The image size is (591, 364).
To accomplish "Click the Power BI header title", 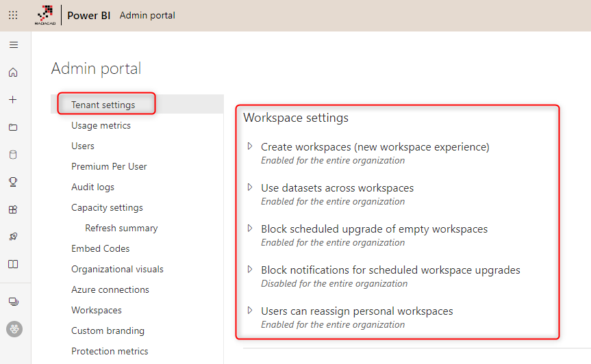I will [88, 15].
